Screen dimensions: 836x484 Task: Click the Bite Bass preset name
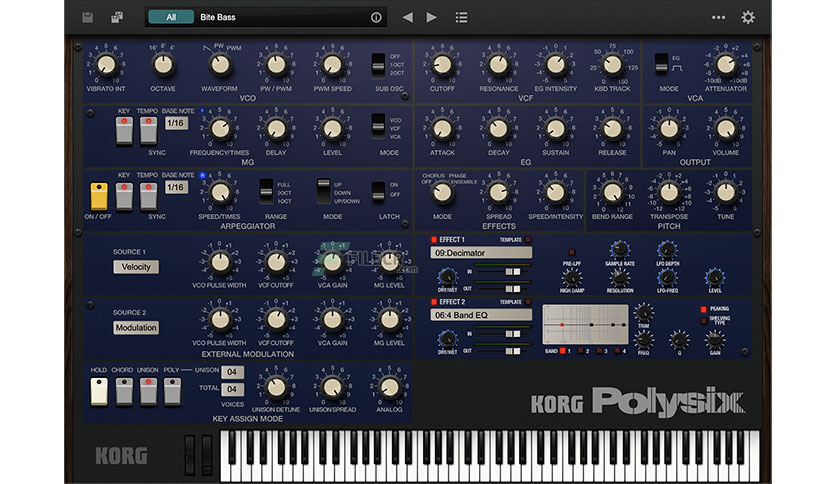218,17
